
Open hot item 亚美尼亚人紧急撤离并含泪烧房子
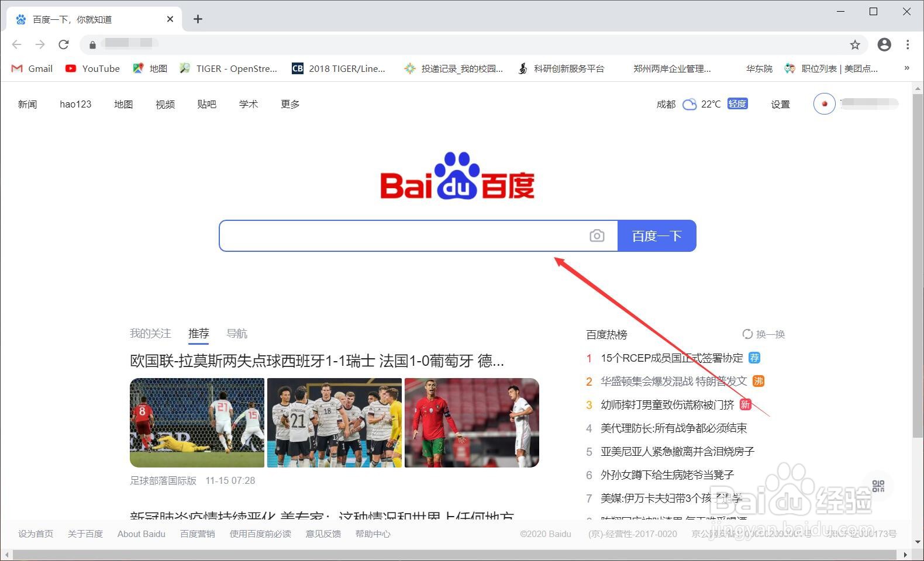(x=677, y=451)
